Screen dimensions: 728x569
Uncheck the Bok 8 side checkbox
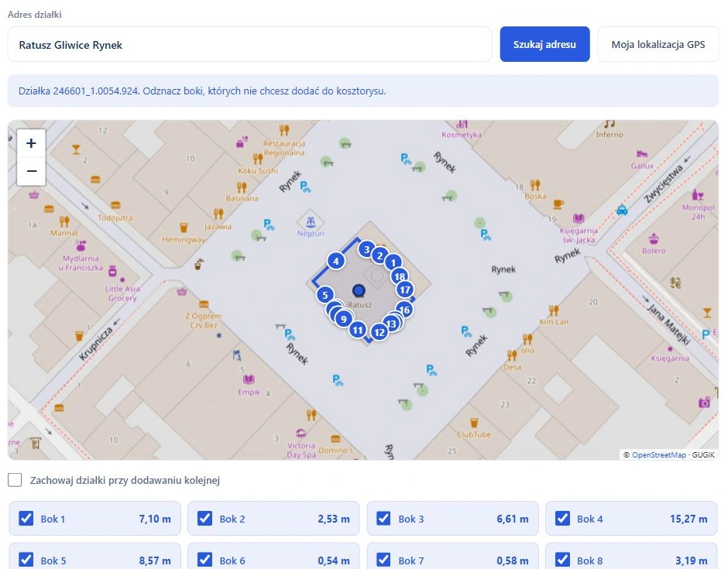(x=563, y=560)
